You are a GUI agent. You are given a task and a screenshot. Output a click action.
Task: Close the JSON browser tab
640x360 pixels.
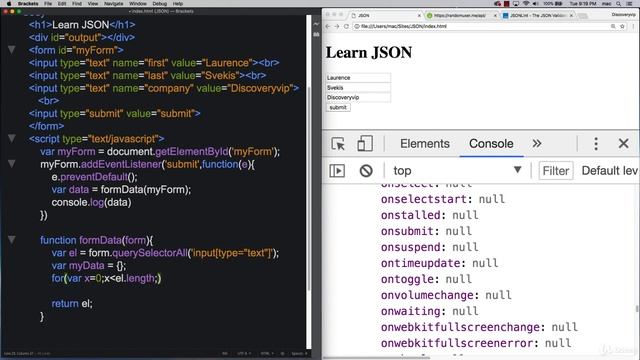(419, 16)
